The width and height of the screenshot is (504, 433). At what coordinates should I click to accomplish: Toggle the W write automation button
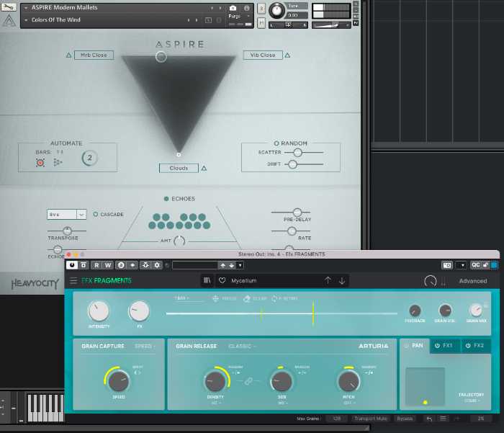tap(108, 265)
